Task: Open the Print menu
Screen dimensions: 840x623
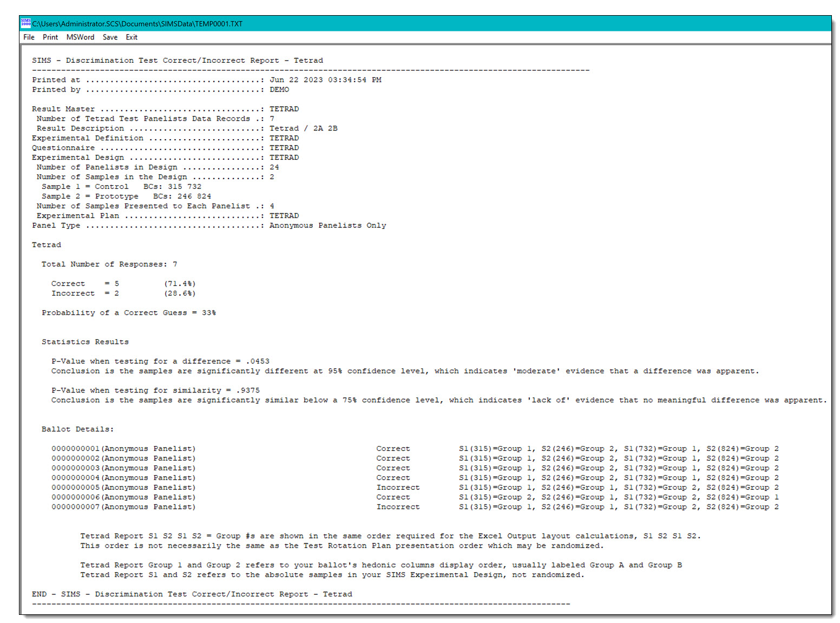Action: tap(50, 37)
